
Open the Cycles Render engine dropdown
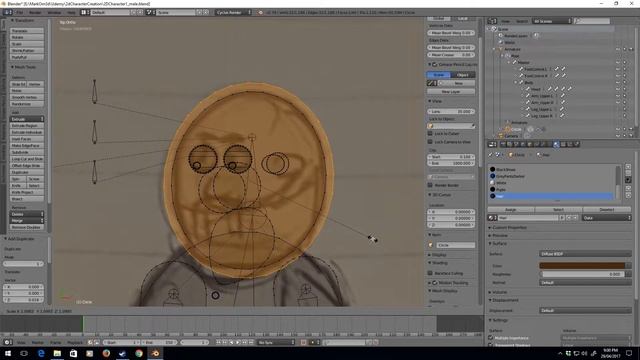point(233,13)
